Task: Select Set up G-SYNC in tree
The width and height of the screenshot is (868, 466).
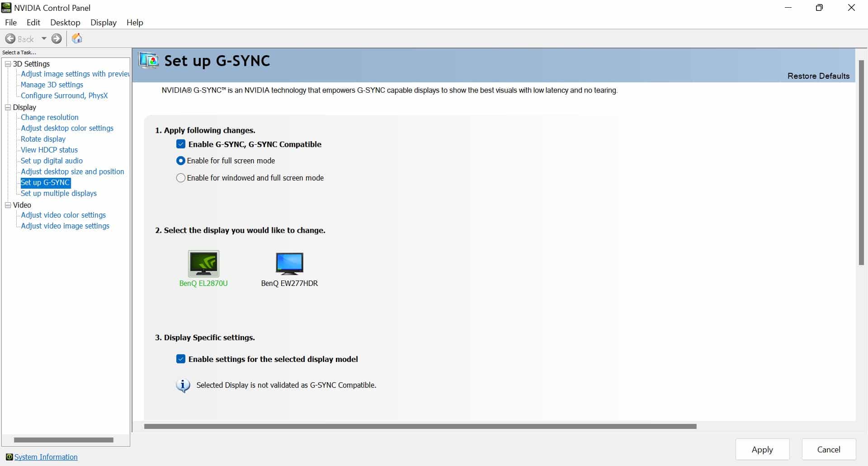Action: pyautogui.click(x=45, y=182)
